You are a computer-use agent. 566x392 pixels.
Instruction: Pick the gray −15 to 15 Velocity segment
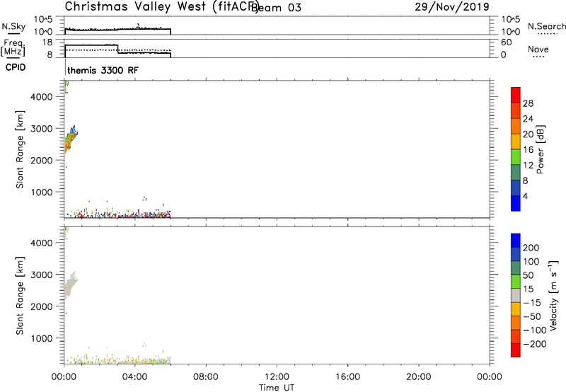(516, 295)
